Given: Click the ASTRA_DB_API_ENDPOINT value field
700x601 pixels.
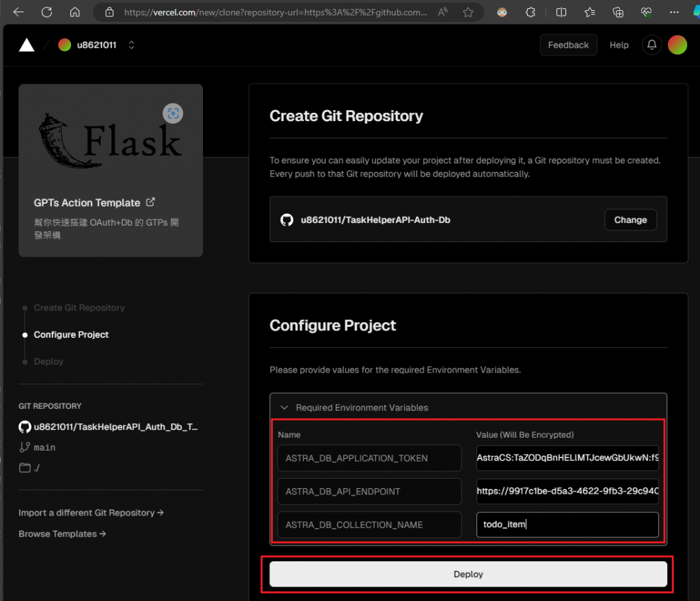Looking at the screenshot, I should tap(567, 492).
